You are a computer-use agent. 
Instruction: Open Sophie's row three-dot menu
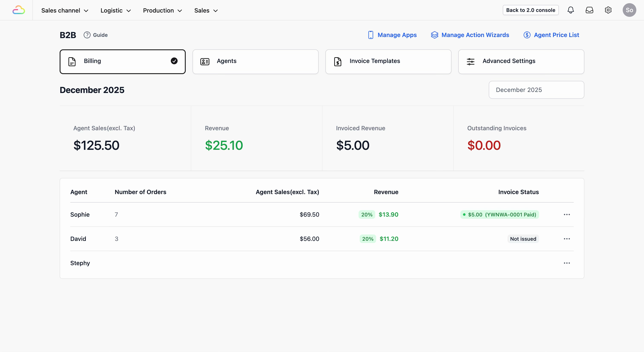(x=566, y=215)
